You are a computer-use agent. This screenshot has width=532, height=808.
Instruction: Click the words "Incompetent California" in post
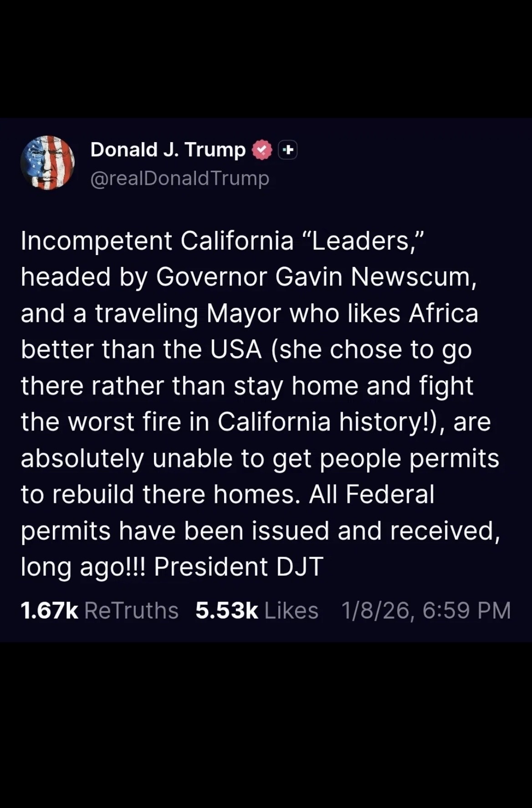click(157, 240)
